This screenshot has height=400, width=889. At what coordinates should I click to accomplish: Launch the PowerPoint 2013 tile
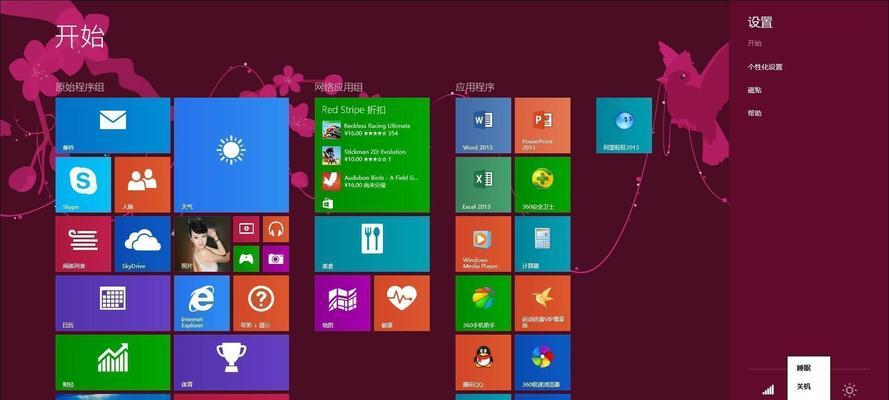(542, 126)
